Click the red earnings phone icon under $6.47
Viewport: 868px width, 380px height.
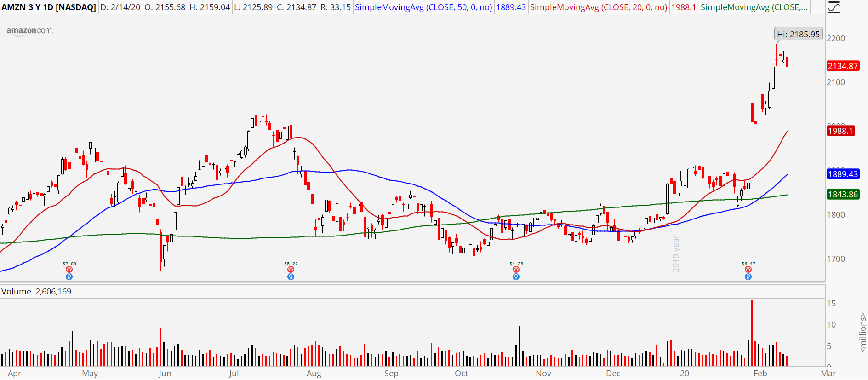point(748,270)
